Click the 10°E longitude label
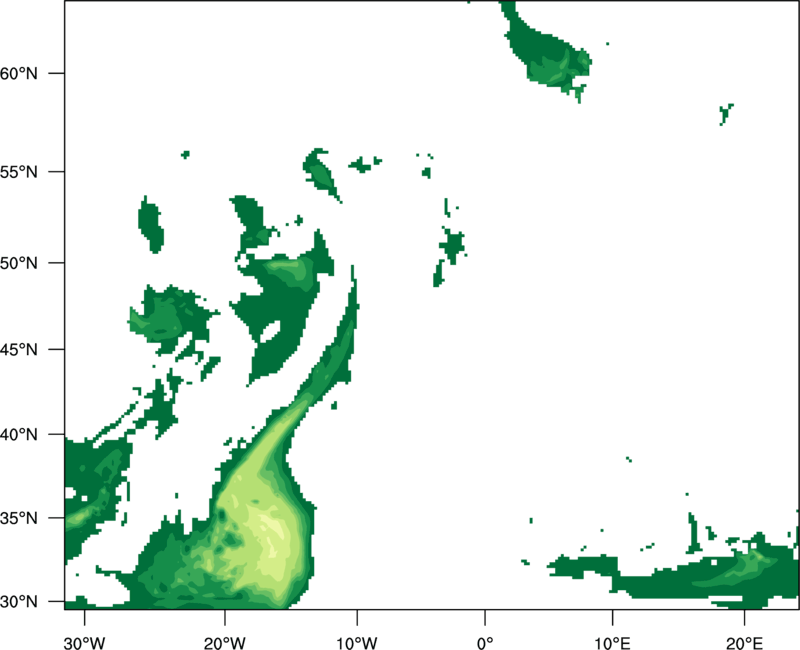800x650 pixels. 612,643
